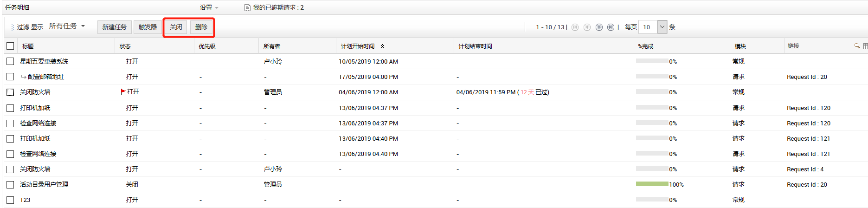This screenshot has width=868, height=208.
Task: Open the per-page count dropdown showing 10
Action: coord(662,27)
